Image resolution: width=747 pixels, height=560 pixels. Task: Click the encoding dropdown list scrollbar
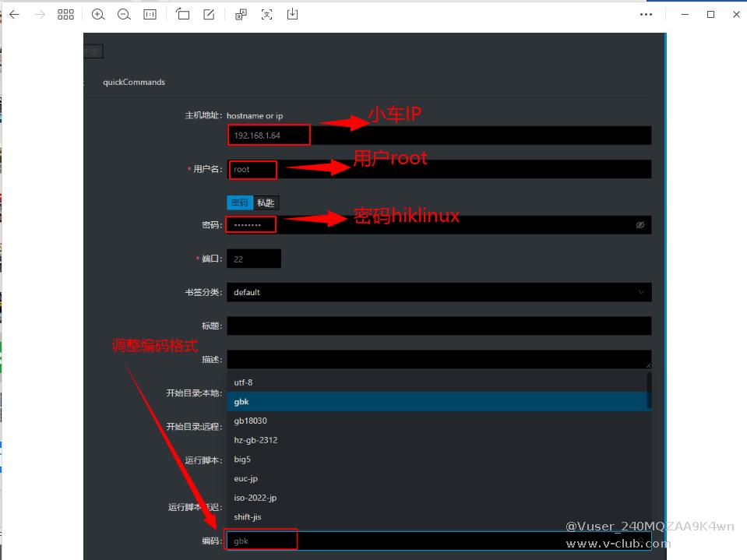click(649, 391)
